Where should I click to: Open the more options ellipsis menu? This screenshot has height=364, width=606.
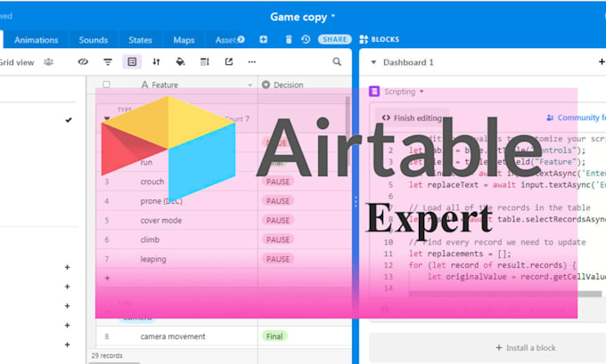(252, 61)
